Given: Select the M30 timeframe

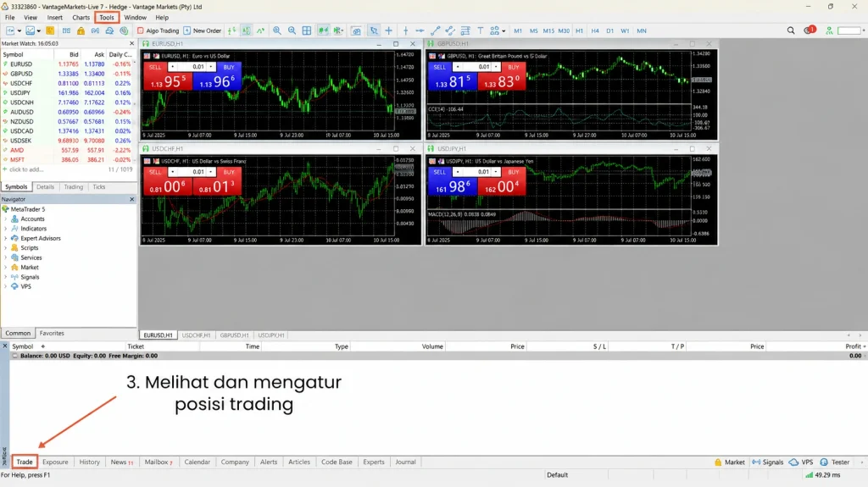Looking at the screenshot, I should click(x=564, y=31).
